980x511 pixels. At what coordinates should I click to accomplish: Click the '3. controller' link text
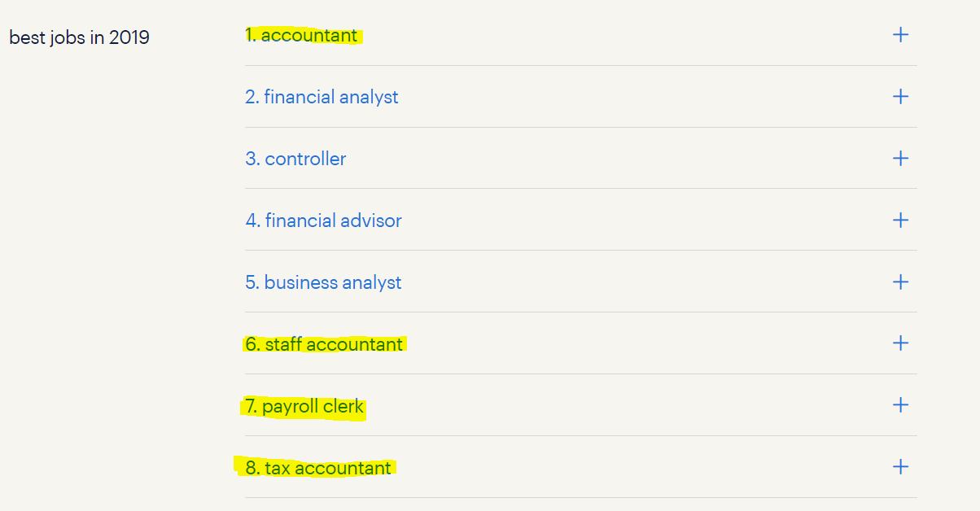click(296, 159)
